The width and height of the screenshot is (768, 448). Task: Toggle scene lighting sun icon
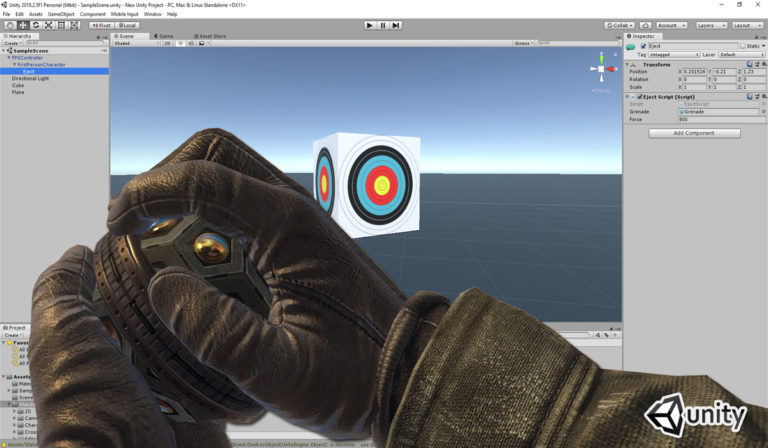(x=180, y=43)
